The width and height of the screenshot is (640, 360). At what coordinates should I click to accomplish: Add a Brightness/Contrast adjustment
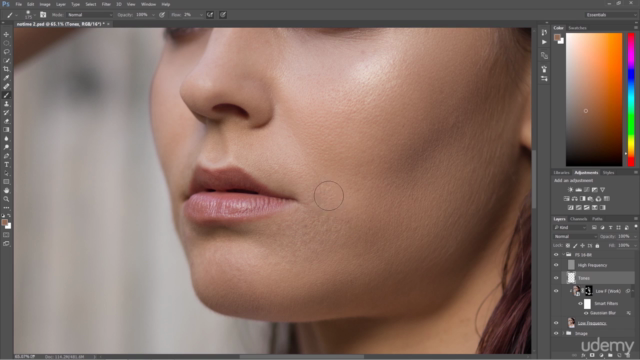click(x=570, y=189)
